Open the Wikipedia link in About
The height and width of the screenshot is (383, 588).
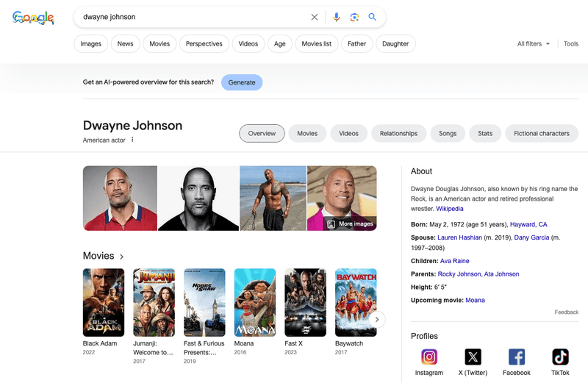pos(450,209)
